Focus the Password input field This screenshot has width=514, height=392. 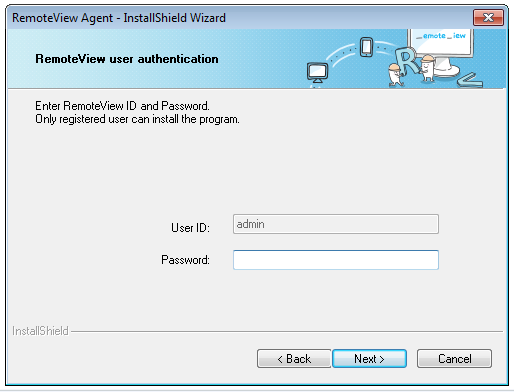click(336, 260)
